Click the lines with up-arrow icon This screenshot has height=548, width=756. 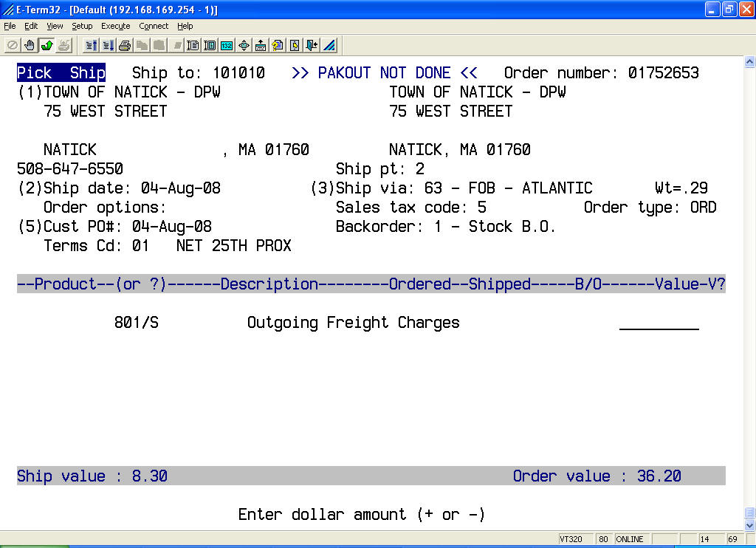91,45
